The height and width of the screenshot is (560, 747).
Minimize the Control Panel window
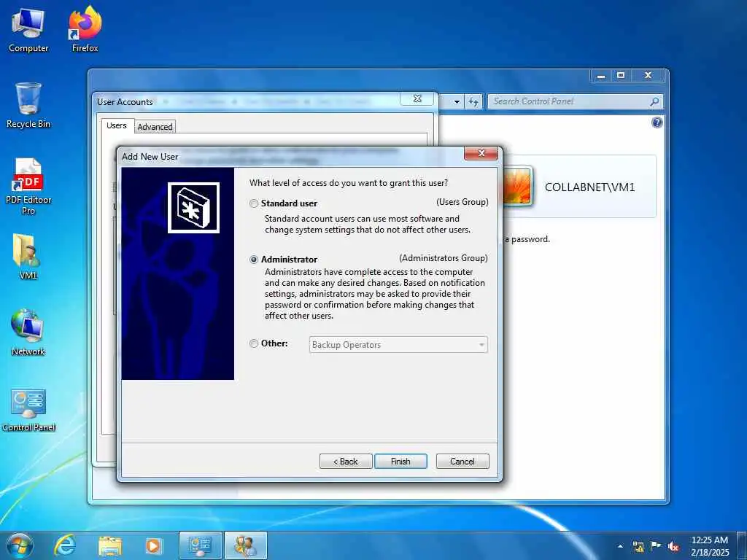click(x=601, y=76)
